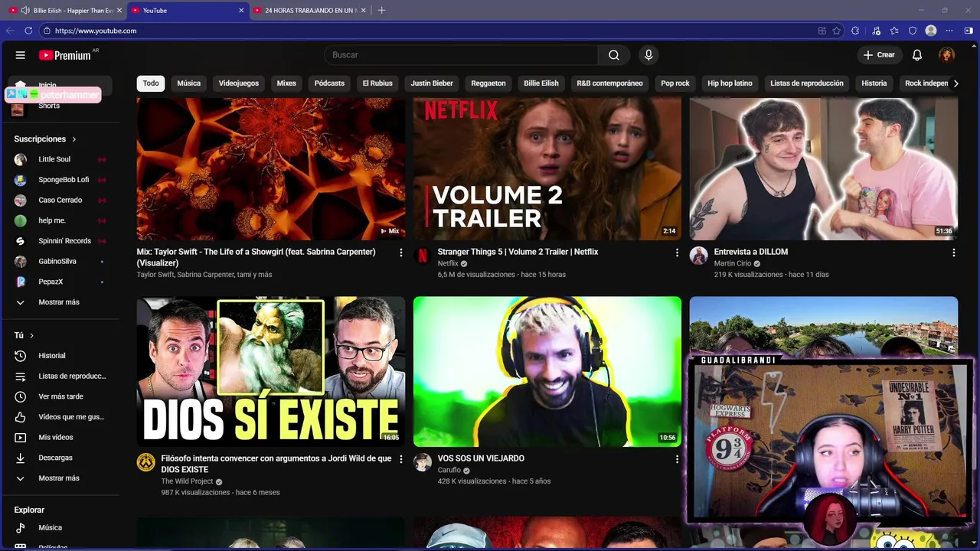The image size is (980, 551).
Task: Select the Todo filter chip
Action: [x=151, y=83]
